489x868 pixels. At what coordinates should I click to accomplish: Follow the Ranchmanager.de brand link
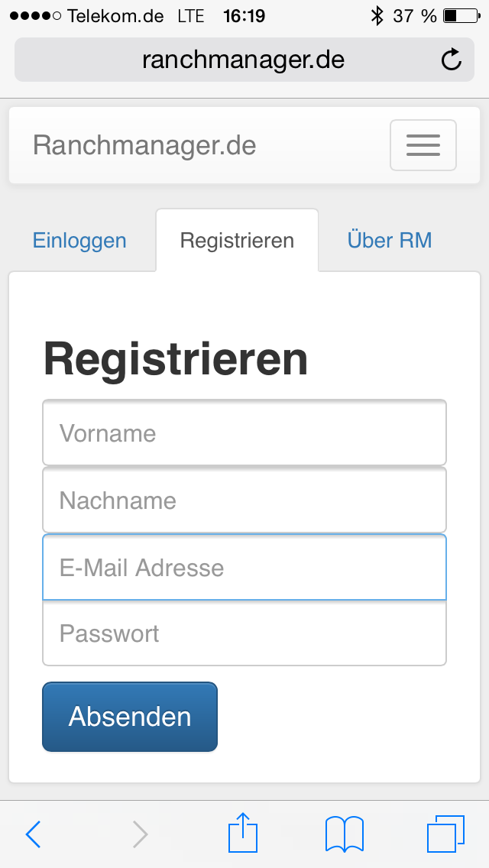coord(144,145)
